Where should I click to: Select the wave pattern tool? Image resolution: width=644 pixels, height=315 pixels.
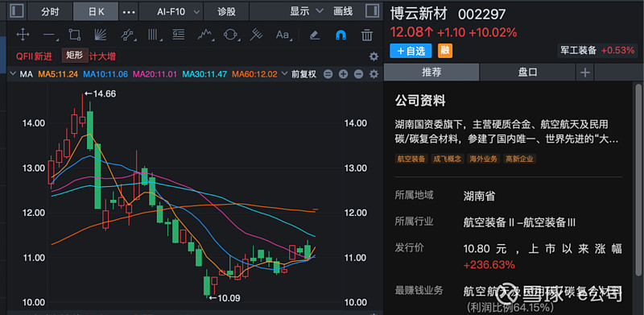pos(205,35)
